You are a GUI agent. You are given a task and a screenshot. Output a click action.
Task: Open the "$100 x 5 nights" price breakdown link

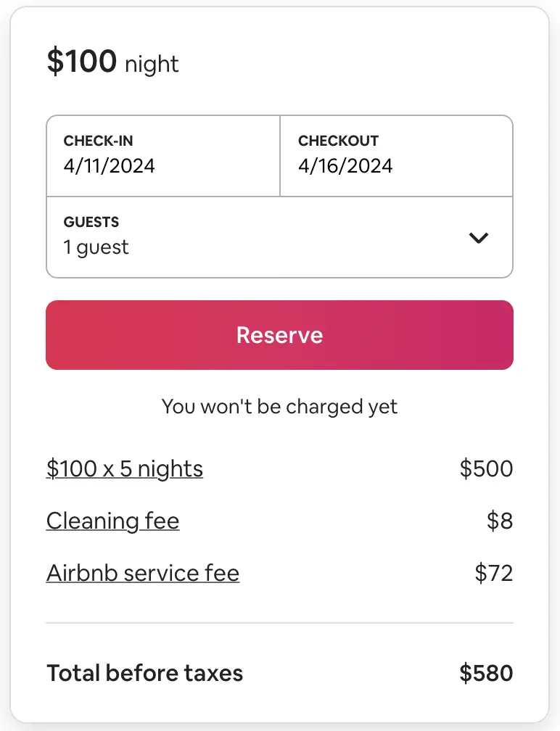125,468
